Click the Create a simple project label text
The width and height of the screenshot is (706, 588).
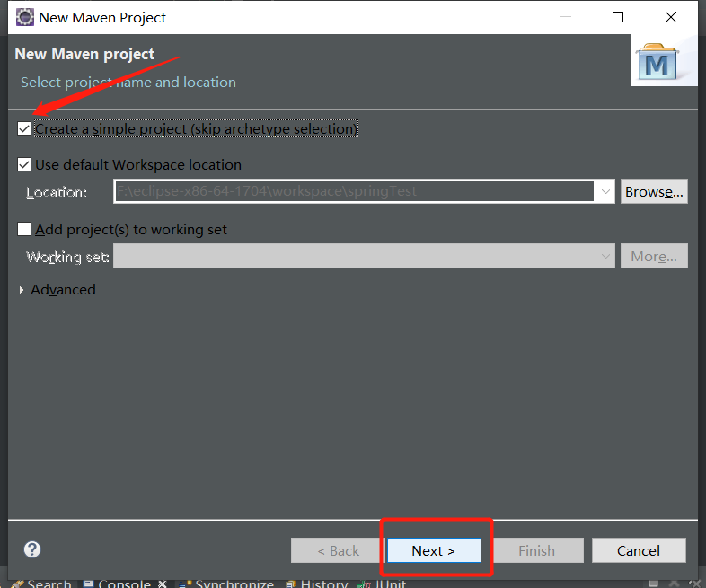pos(196,129)
